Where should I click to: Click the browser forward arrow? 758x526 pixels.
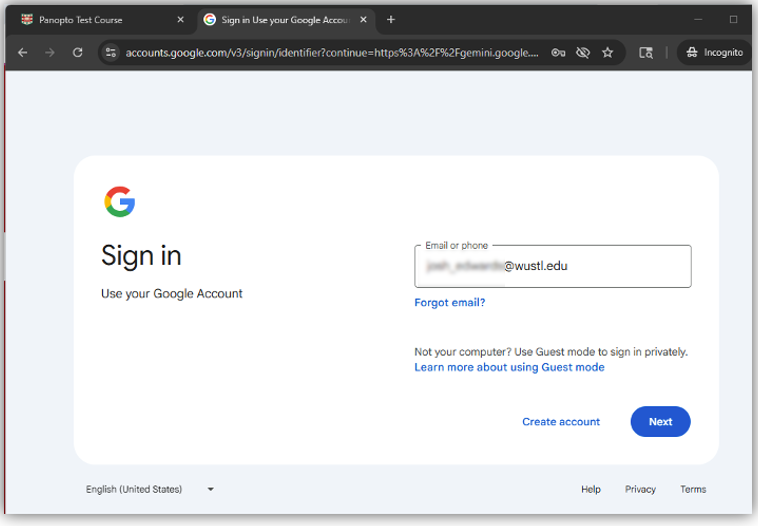[x=50, y=52]
